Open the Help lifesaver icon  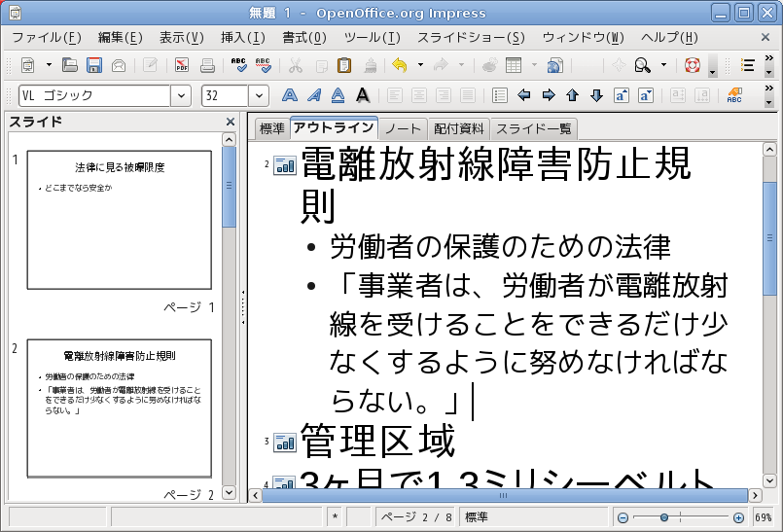click(x=693, y=65)
